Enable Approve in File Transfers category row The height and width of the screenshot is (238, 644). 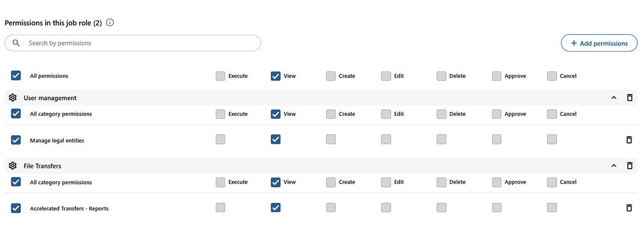coord(496,182)
